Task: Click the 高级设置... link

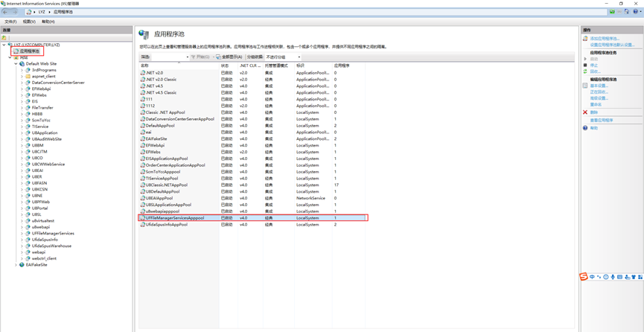Action: (599, 98)
